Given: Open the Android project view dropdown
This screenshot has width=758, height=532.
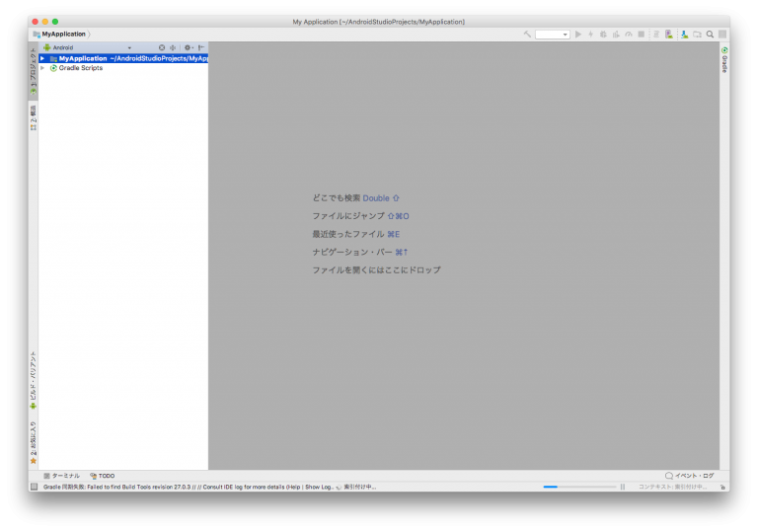Looking at the screenshot, I should [89, 47].
